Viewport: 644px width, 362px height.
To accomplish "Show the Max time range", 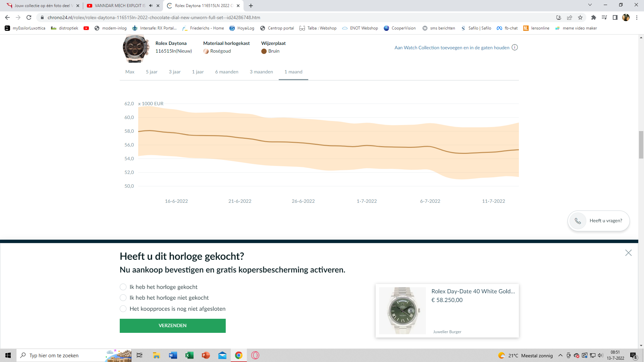I will (x=130, y=72).
